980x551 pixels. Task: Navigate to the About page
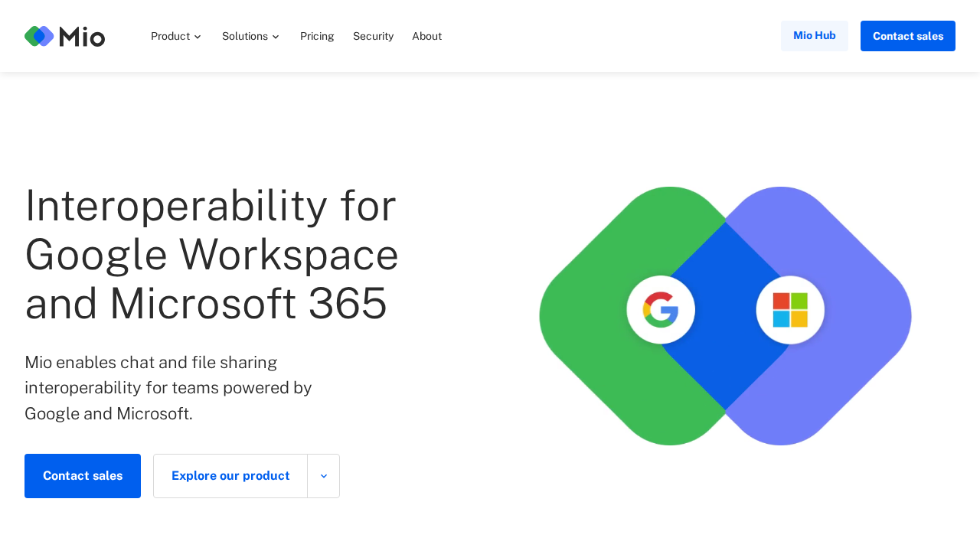(426, 36)
